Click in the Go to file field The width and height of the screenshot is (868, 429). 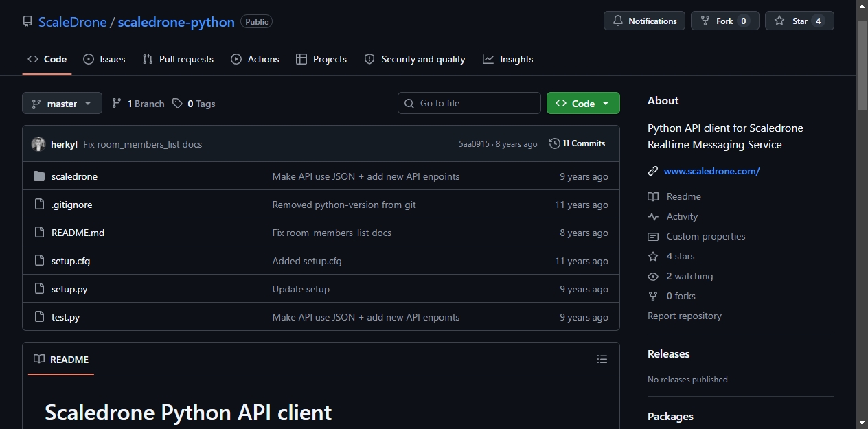(x=469, y=103)
